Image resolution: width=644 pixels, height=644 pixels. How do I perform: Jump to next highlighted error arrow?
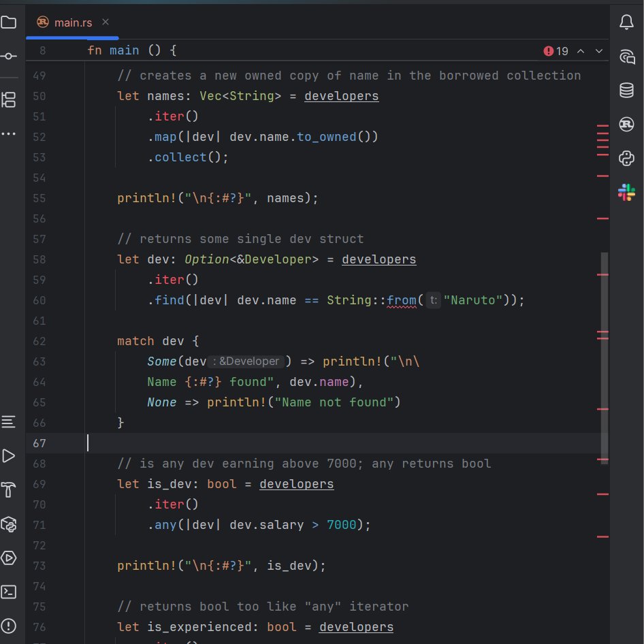(599, 51)
